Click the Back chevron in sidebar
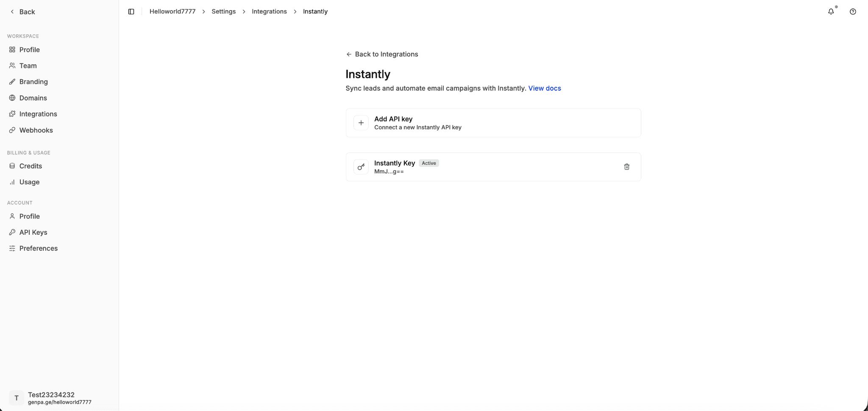This screenshot has height=411, width=868. click(12, 11)
